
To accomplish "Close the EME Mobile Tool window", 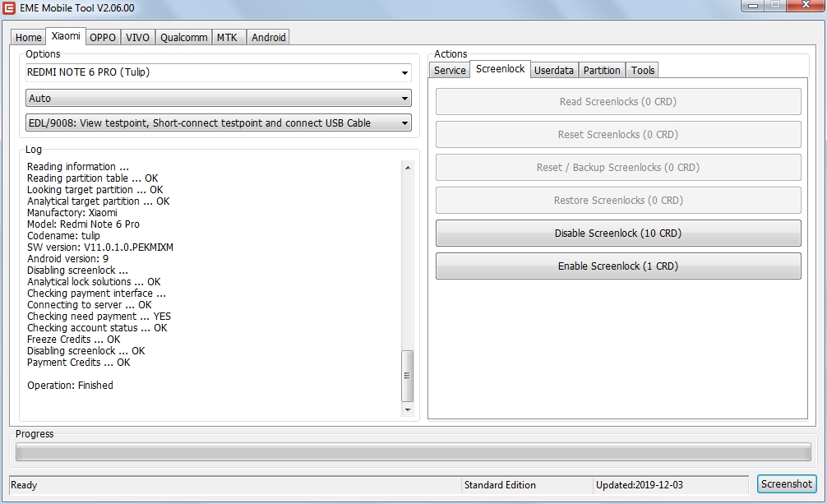I will click(x=806, y=5).
